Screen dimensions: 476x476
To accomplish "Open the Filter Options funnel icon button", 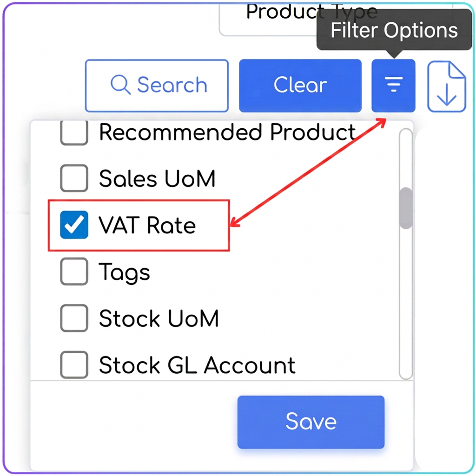I will click(393, 86).
